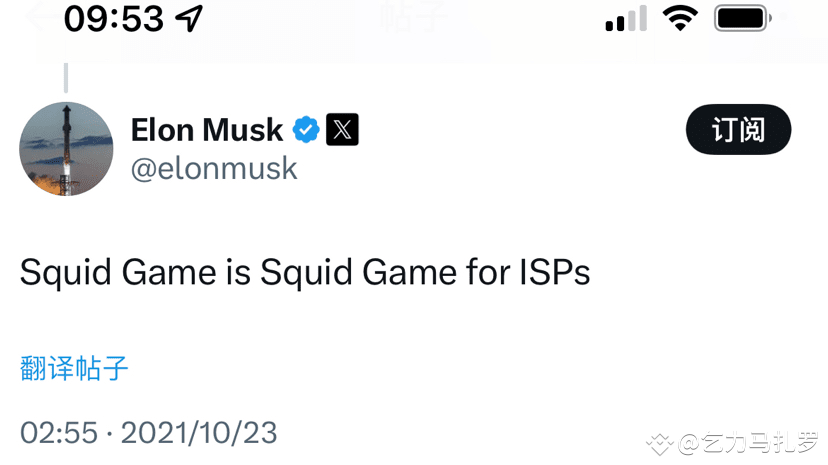The image size is (828, 465).
Task: Tap the 02:55 post time
Action: click(59, 433)
